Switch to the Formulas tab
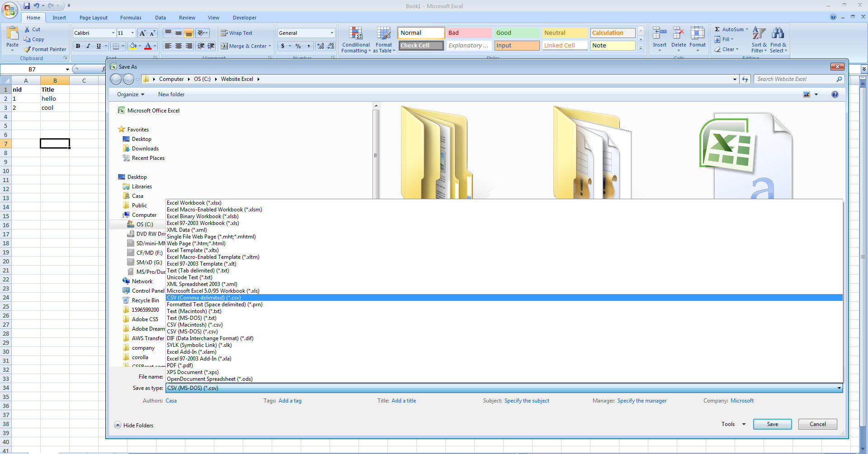The width and height of the screenshot is (868, 454). [131, 18]
